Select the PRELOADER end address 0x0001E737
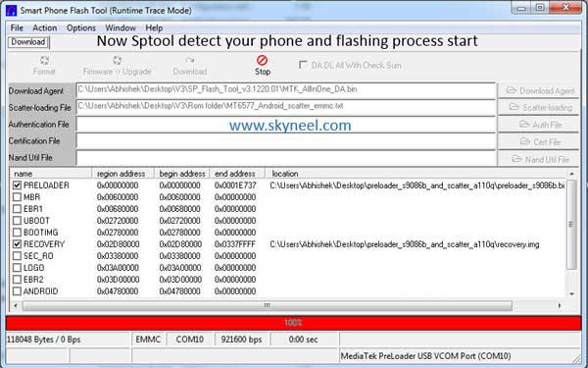This screenshot has height=368, width=588. [235, 185]
